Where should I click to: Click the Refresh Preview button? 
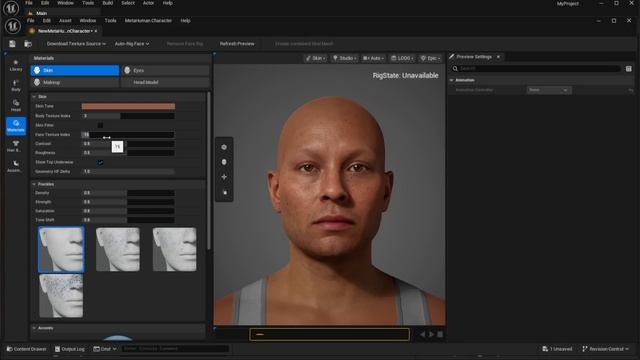coord(237,44)
